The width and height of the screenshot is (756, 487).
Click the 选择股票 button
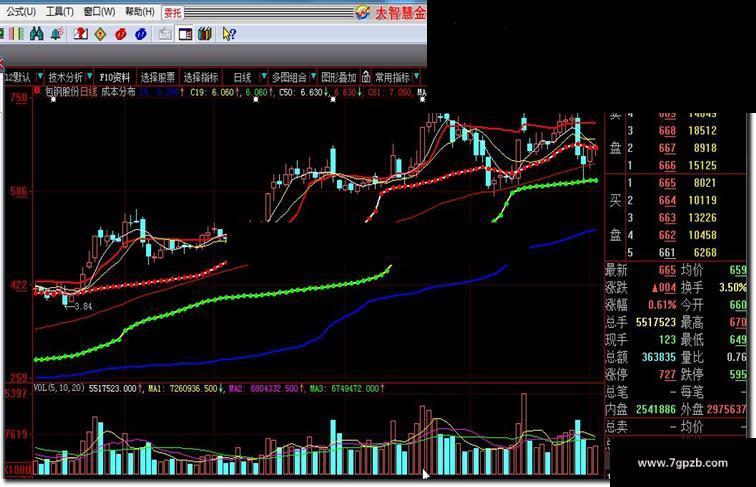tap(158, 77)
